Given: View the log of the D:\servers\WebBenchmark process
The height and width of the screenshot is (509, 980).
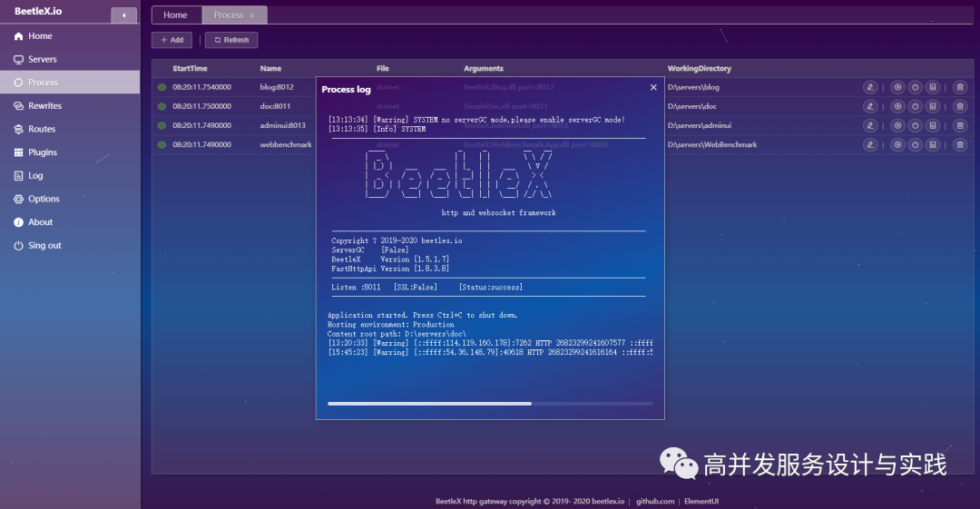Looking at the screenshot, I should point(933,144).
